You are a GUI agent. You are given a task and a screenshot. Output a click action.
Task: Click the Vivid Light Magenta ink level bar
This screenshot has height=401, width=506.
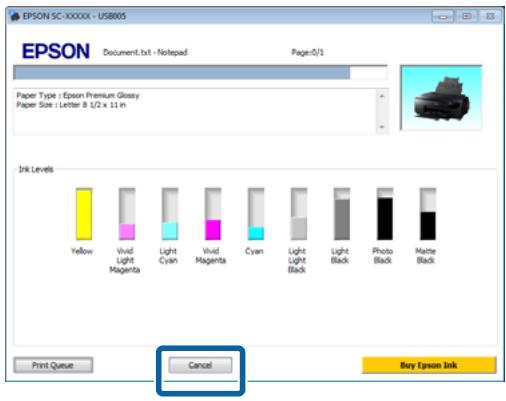pyautogui.click(x=127, y=214)
